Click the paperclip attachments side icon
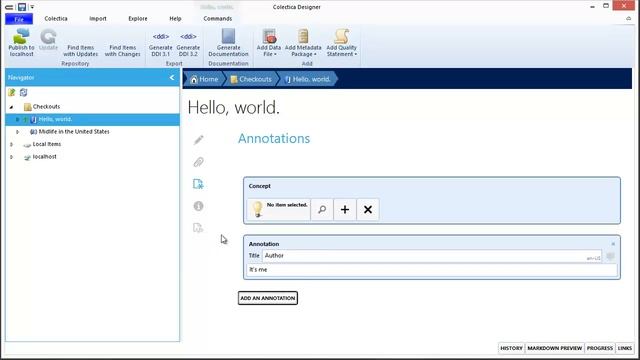The height and width of the screenshot is (360, 640). [x=198, y=162]
